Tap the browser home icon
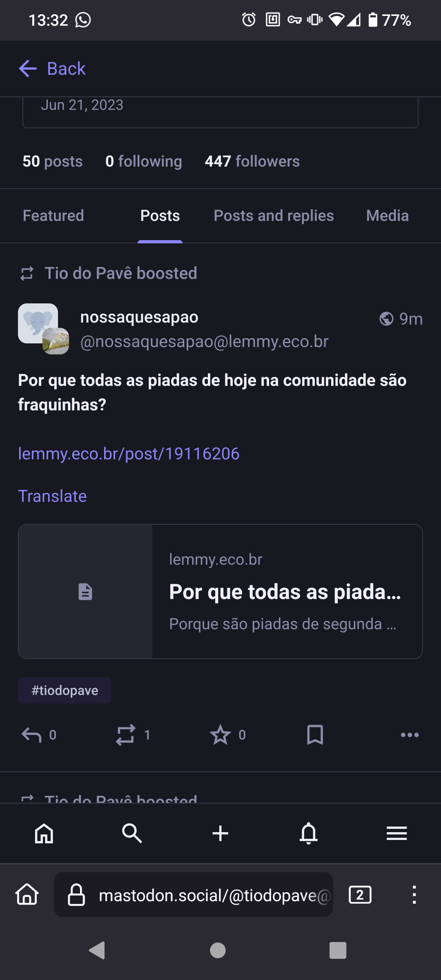 [27, 895]
